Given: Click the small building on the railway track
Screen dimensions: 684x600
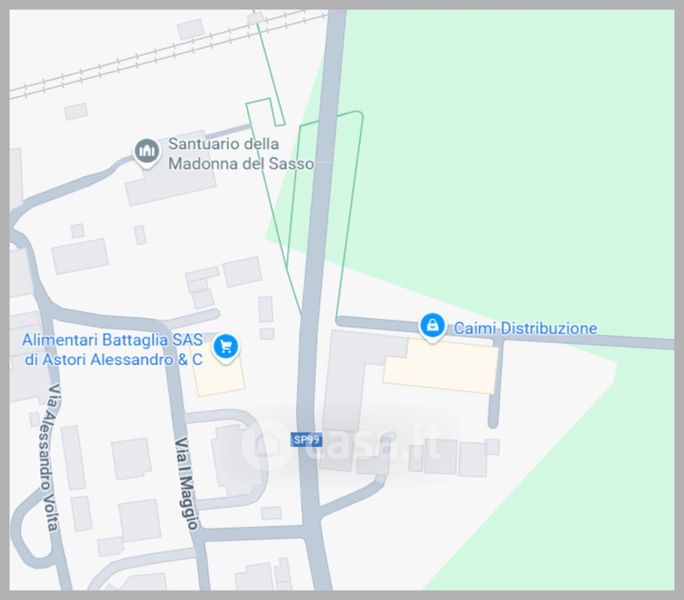Looking at the screenshot, I should (x=256, y=18).
